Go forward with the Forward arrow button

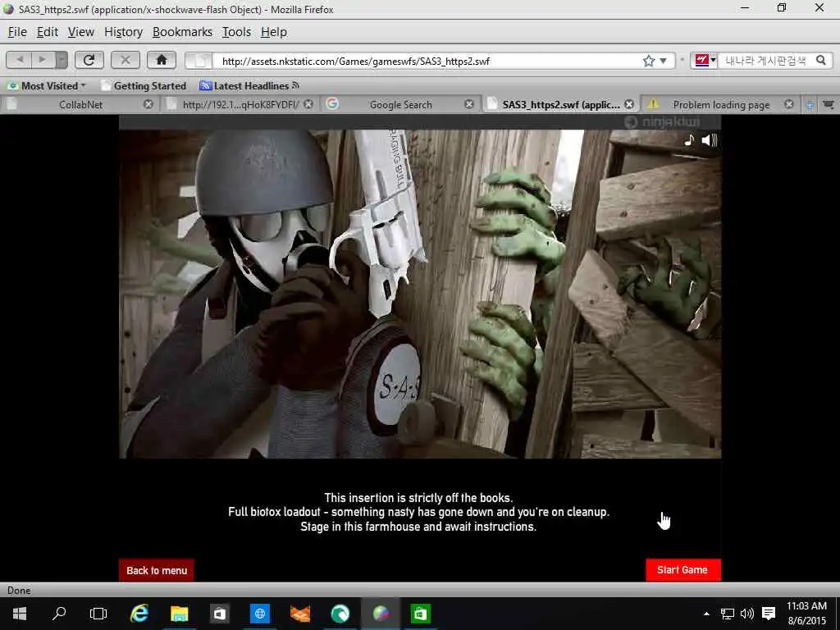(x=43, y=60)
